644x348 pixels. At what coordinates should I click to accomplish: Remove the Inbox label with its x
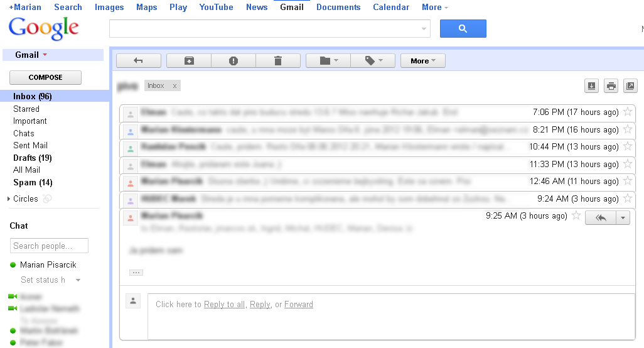coord(174,86)
